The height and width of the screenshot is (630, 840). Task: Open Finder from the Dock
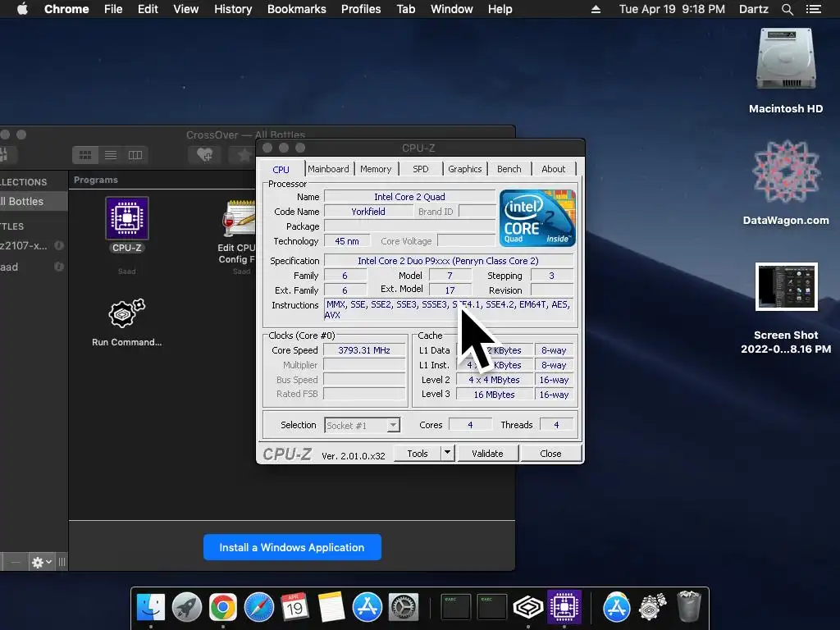[151, 607]
